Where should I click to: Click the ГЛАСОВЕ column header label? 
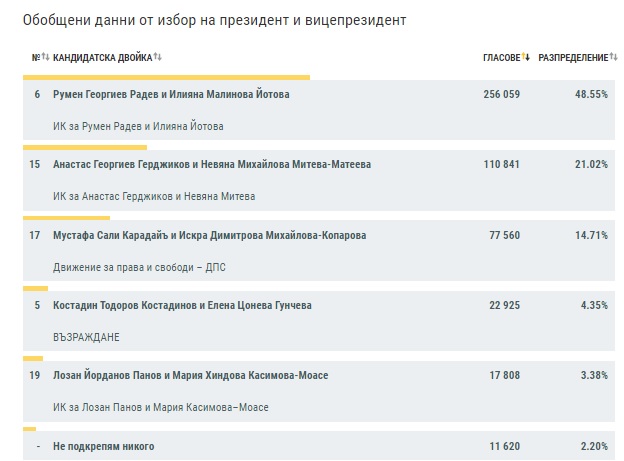click(x=501, y=58)
